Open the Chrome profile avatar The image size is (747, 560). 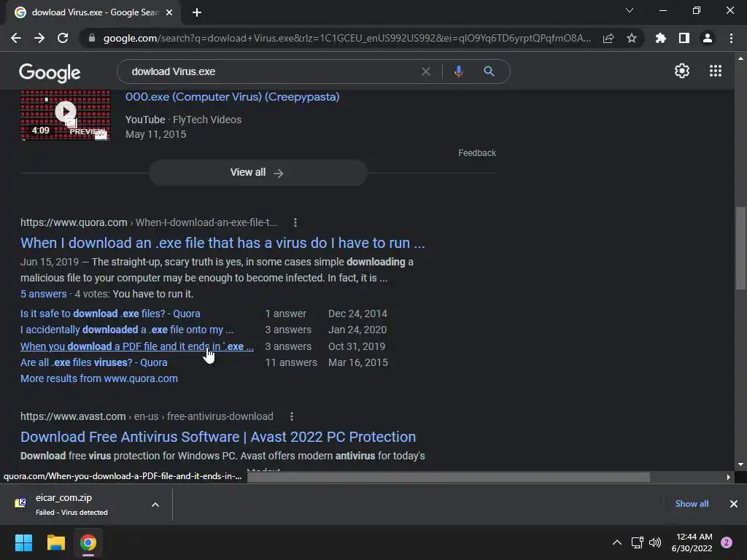[x=708, y=38]
